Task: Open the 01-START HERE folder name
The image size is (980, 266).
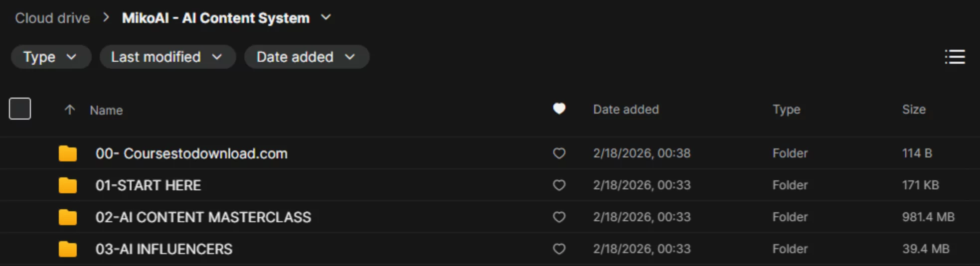Action: tap(148, 185)
